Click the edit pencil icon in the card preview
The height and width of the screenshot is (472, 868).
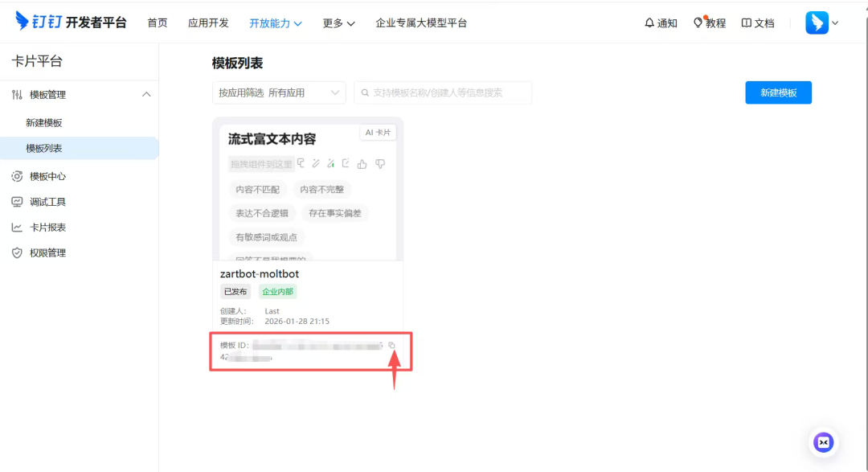point(315,164)
